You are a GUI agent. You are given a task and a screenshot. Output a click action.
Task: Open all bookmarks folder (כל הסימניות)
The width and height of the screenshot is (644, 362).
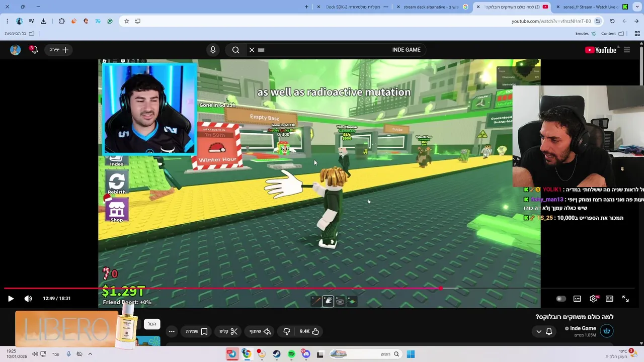tap(19, 34)
